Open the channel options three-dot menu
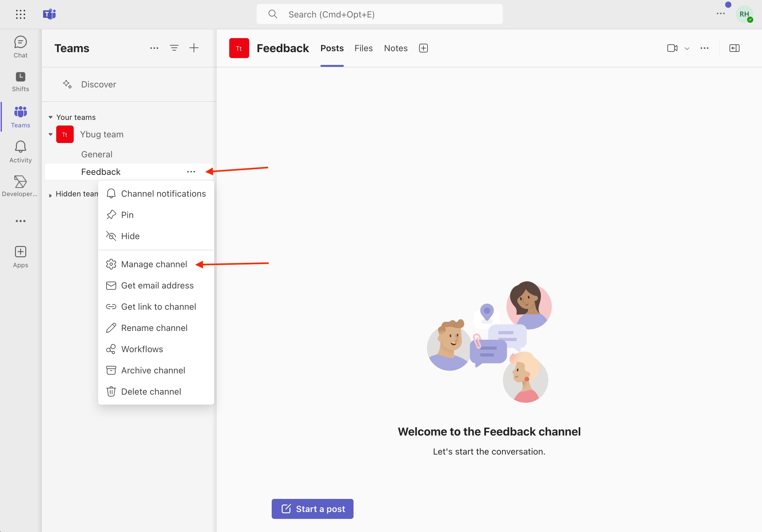 191,172
